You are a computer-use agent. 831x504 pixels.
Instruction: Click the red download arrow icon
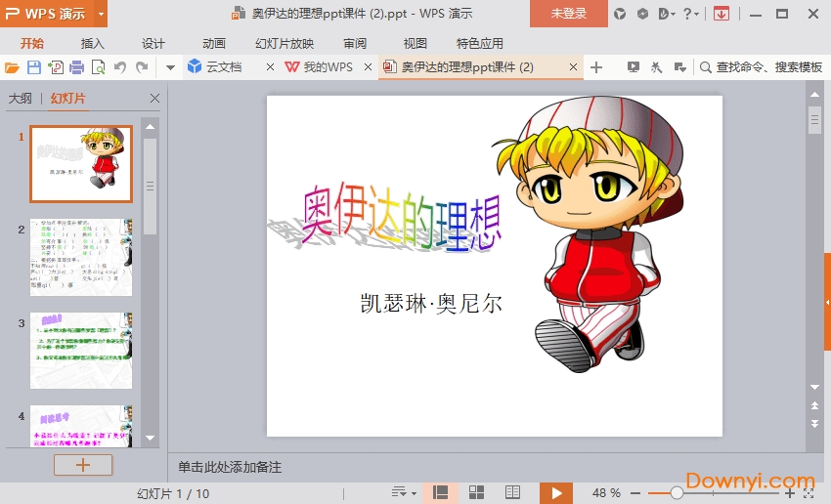click(x=722, y=14)
